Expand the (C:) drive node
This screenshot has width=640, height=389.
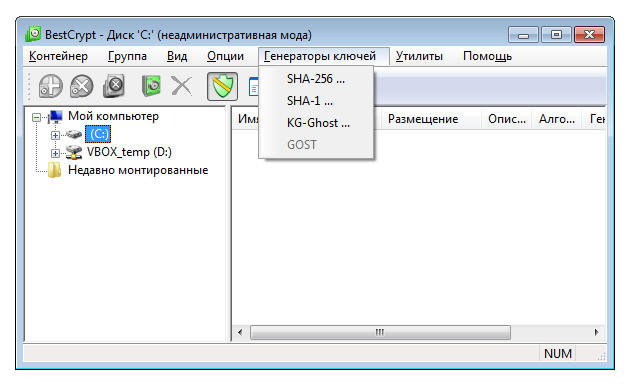pyautogui.click(x=55, y=135)
